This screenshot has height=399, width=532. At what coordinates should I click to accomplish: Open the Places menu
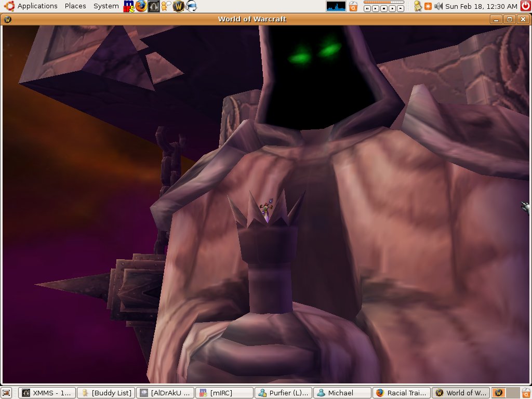(75, 6)
